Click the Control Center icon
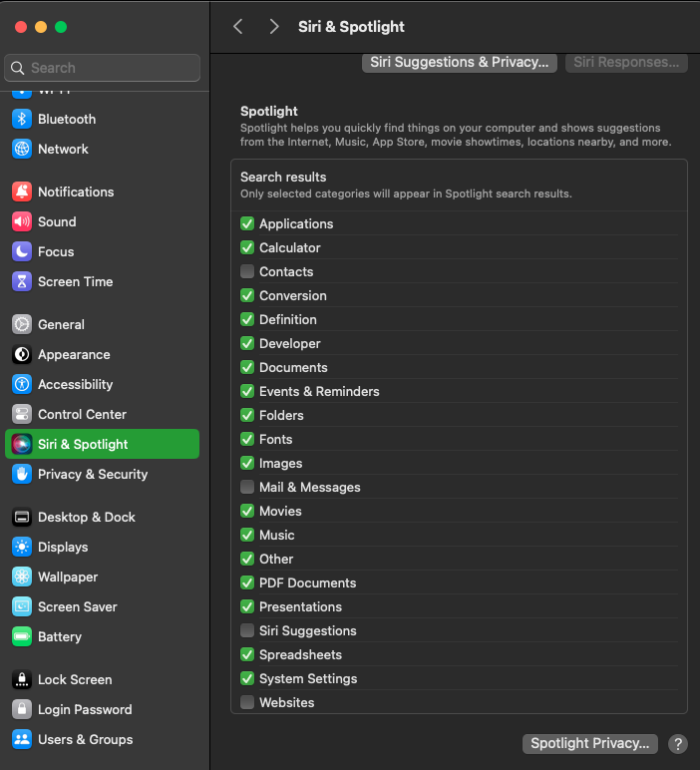Viewport: 700px width, 770px height. coord(22,414)
